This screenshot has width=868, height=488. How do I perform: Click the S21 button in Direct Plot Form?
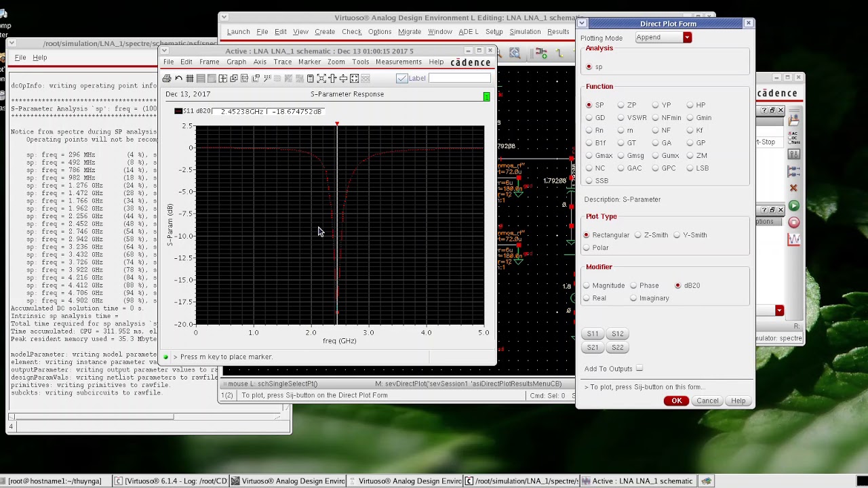pyautogui.click(x=593, y=348)
